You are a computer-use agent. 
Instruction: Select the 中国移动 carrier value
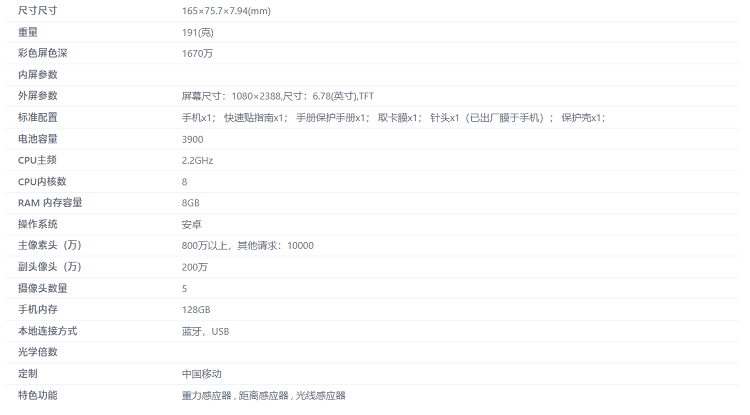pos(201,374)
